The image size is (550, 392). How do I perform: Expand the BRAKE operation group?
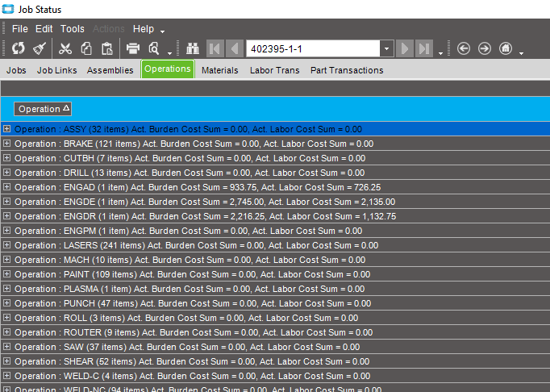pyautogui.click(x=6, y=144)
